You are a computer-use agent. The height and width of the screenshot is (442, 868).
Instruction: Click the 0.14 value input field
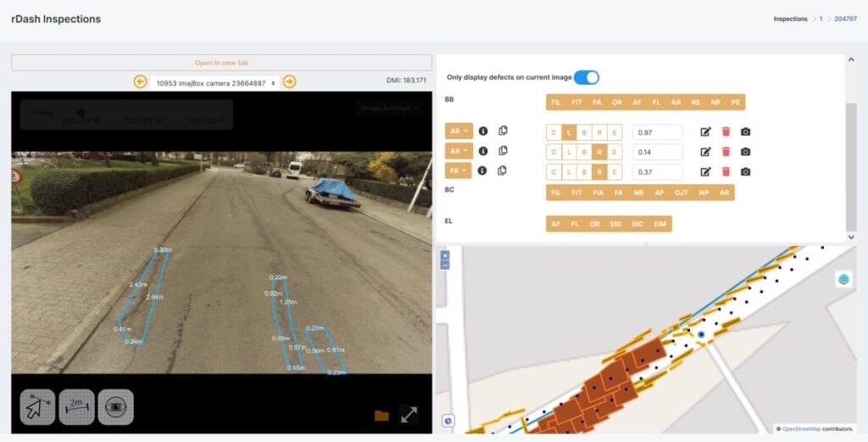coord(658,153)
